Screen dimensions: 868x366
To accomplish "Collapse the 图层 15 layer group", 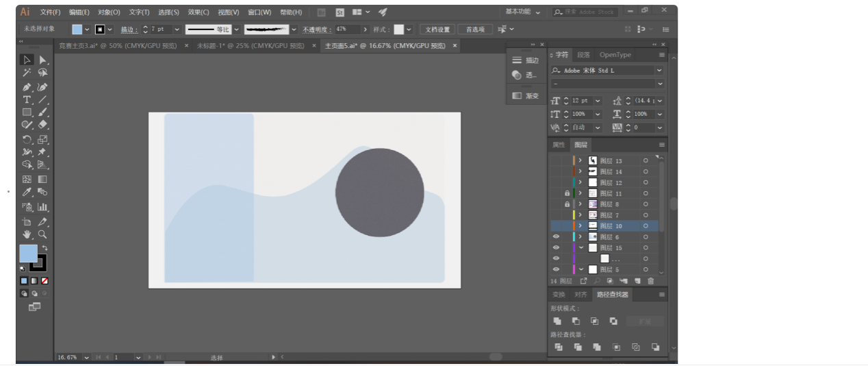I will click(580, 248).
